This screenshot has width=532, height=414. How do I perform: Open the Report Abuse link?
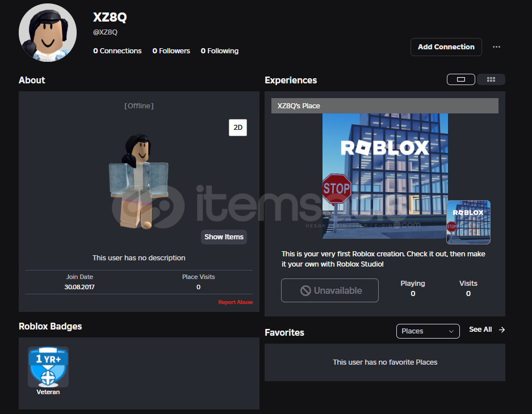click(236, 302)
